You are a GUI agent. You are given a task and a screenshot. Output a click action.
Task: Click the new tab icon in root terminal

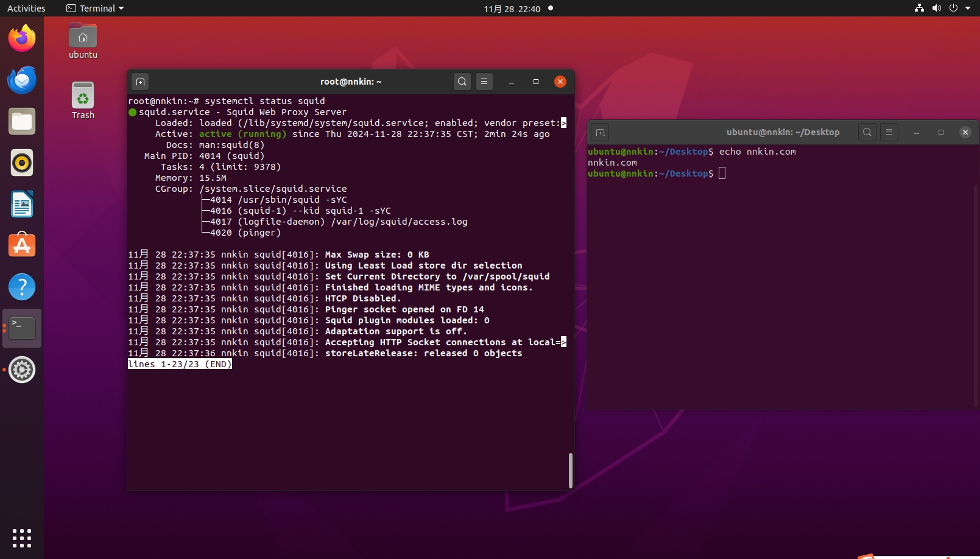click(140, 82)
